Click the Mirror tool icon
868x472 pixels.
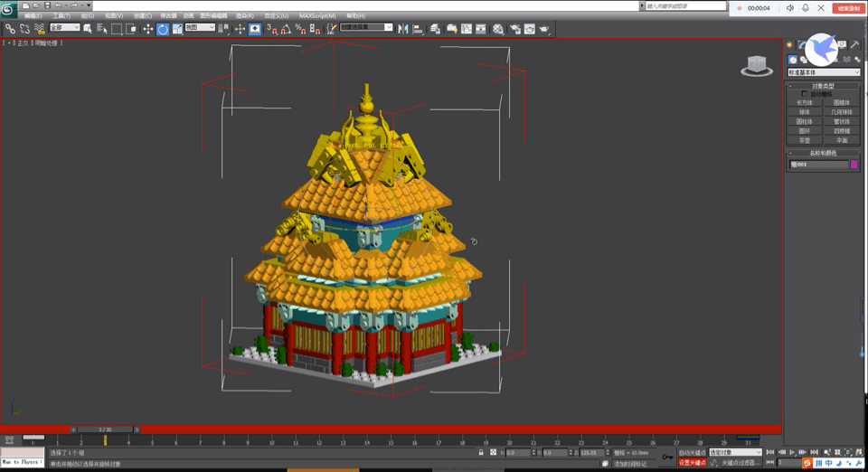[x=402, y=29]
